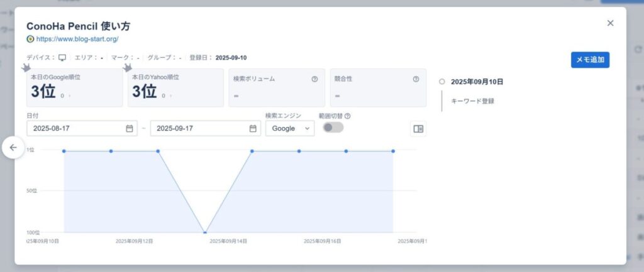Click the help icon next to 検索ボリューム
The height and width of the screenshot is (272, 644).
pos(314,79)
